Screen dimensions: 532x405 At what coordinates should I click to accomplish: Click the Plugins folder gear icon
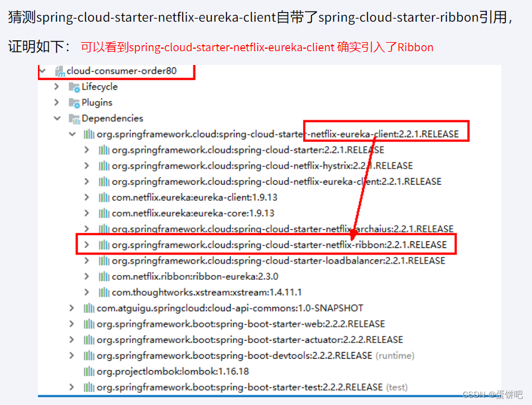coord(74,103)
